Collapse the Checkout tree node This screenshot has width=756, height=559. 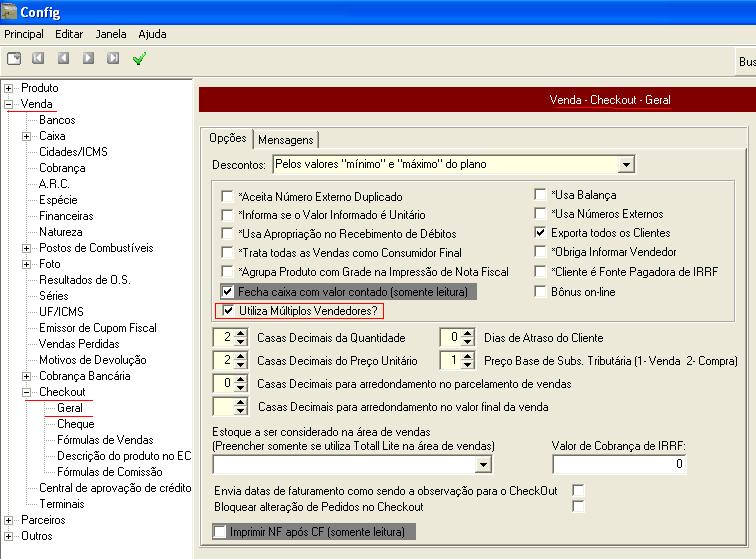pos(27,392)
